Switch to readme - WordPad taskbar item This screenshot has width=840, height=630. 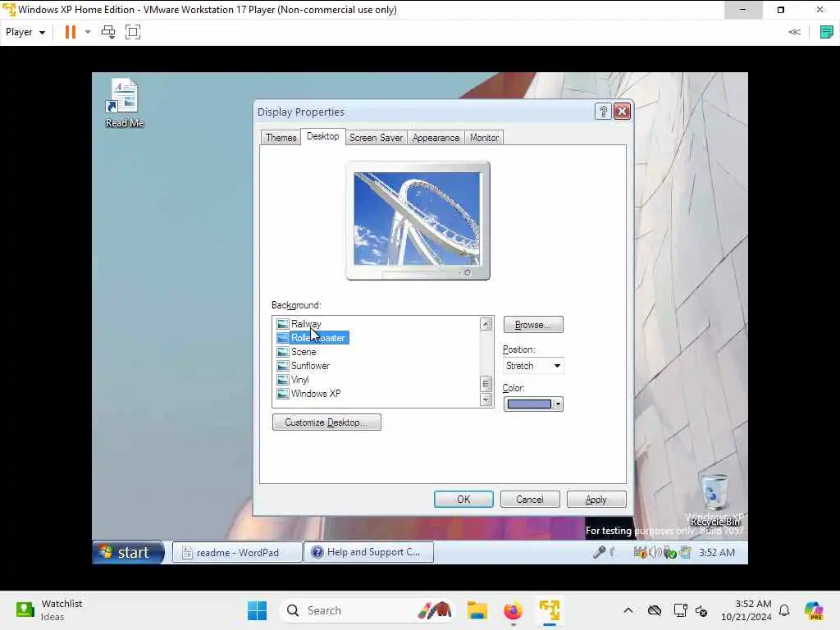tap(236, 552)
